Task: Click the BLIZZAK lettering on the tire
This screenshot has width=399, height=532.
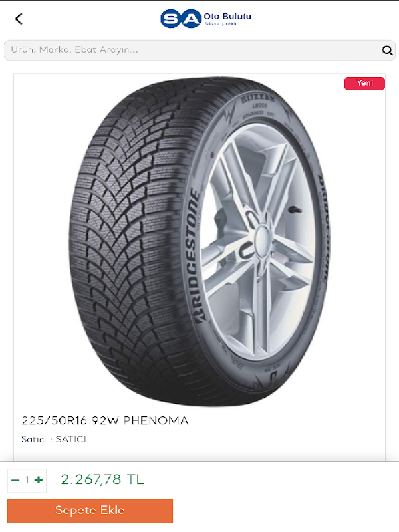Action: pyautogui.click(x=258, y=99)
